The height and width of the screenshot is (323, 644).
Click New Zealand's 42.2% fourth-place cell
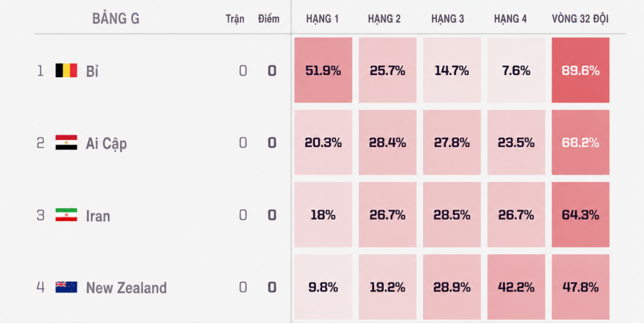click(x=516, y=287)
